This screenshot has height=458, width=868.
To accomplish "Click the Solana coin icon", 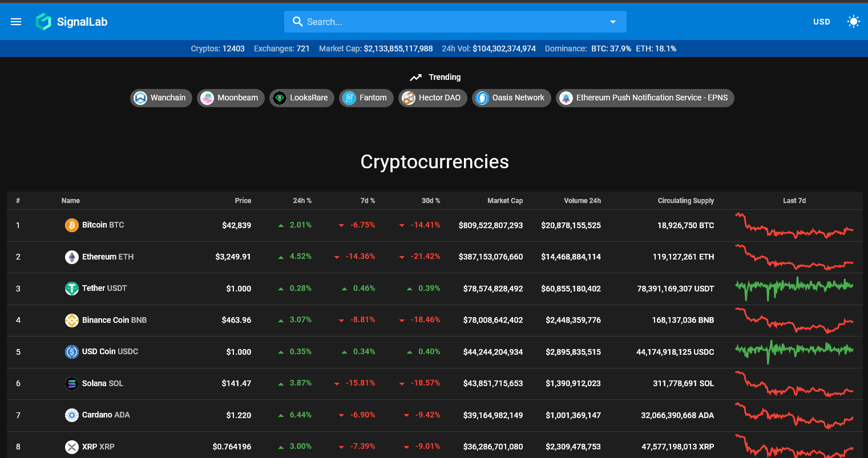I will point(71,383).
